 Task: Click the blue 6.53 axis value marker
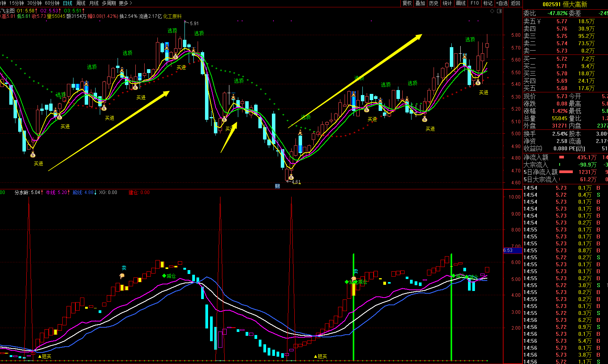pyautogui.click(x=512, y=250)
